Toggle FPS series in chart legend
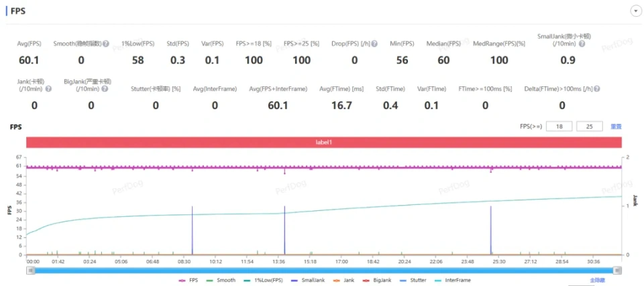Viewport: 644px width, 286px height. [x=189, y=280]
